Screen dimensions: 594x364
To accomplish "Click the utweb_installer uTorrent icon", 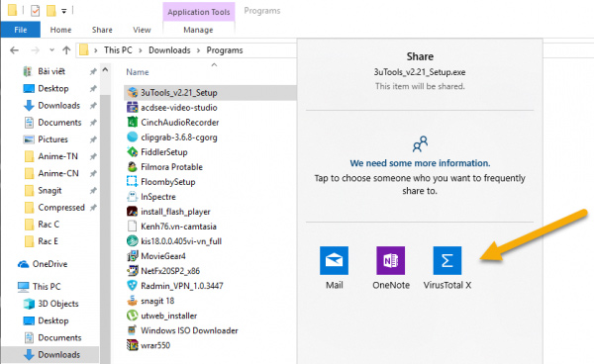I will [x=133, y=316].
